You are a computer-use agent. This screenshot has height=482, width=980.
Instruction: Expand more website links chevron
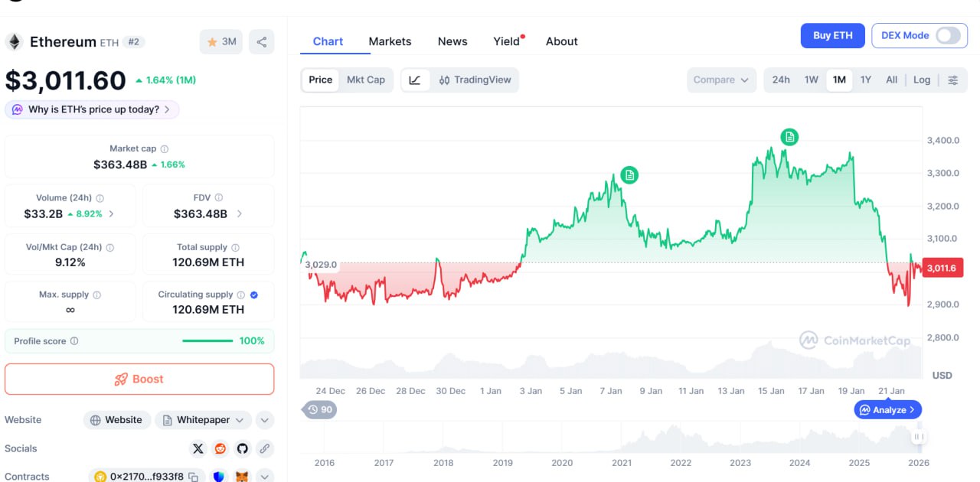(x=264, y=420)
